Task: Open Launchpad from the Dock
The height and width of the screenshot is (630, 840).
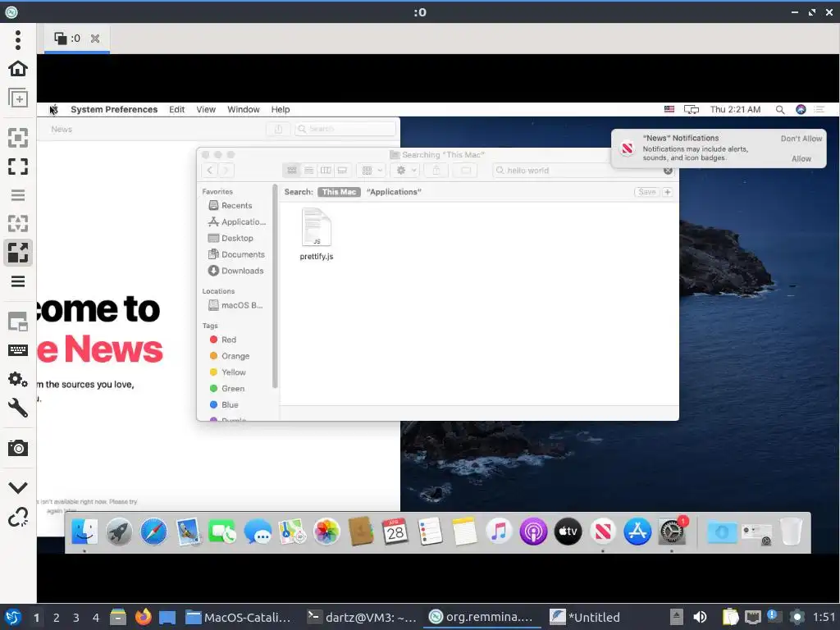Action: 119,532
